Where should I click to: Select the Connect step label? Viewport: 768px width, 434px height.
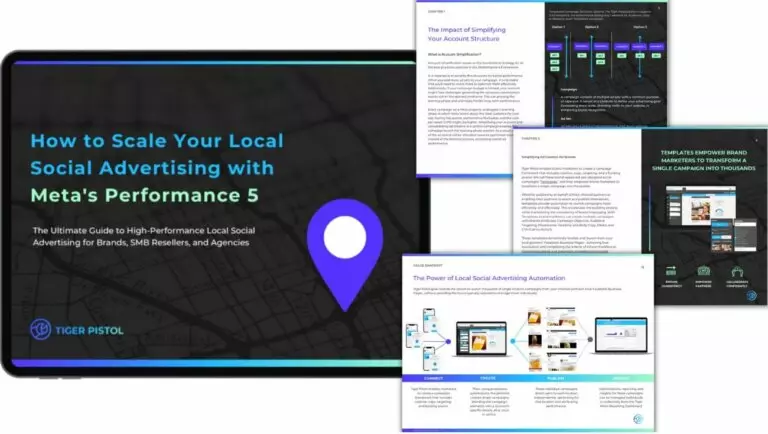tap(433, 378)
